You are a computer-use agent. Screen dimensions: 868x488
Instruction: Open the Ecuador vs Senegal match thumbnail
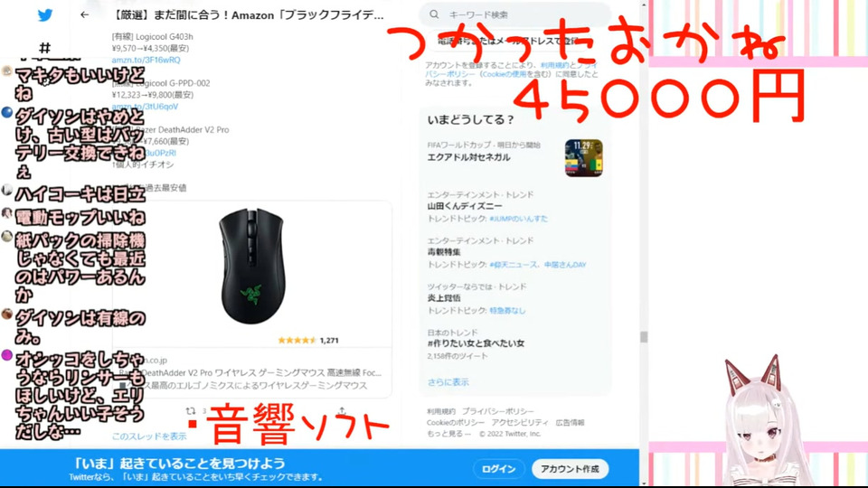click(583, 158)
